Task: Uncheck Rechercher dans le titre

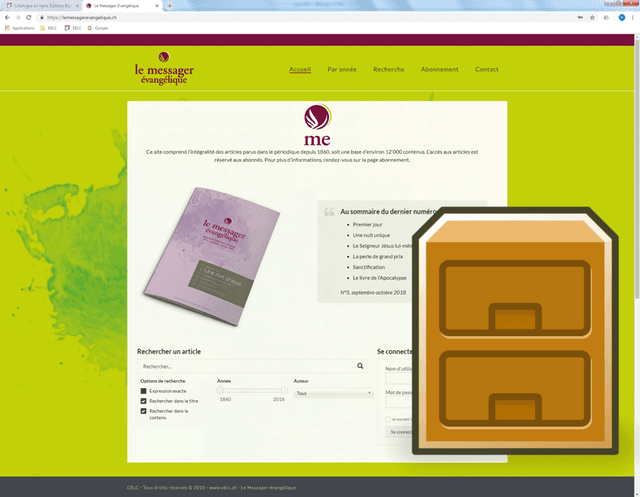Action: tap(143, 401)
